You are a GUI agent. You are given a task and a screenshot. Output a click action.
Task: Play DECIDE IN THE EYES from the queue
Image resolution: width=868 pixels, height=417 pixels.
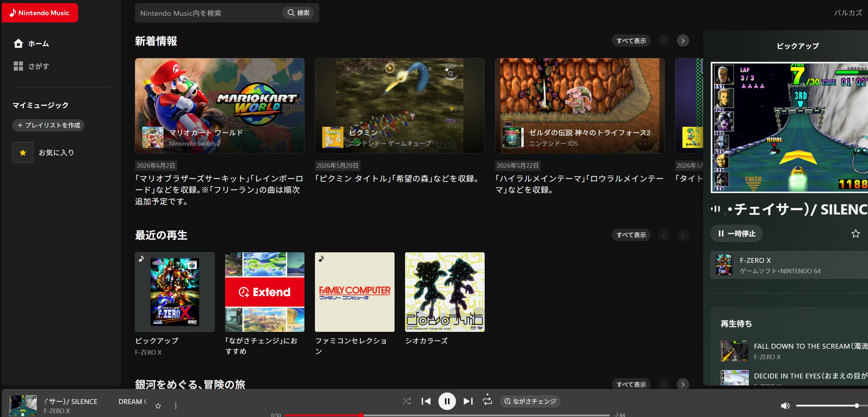click(x=794, y=378)
